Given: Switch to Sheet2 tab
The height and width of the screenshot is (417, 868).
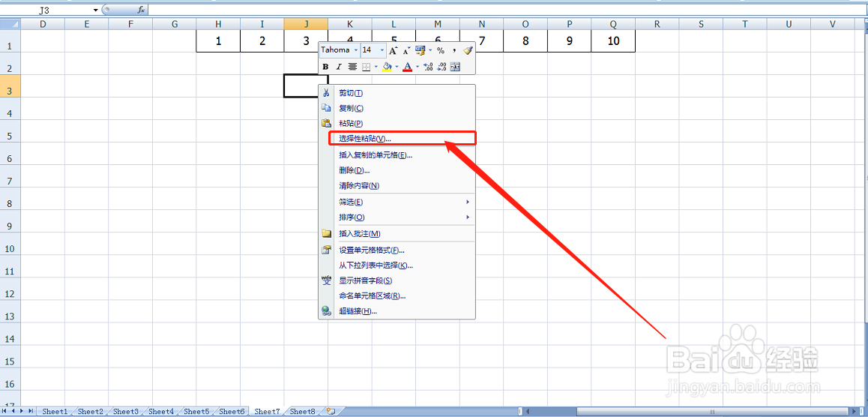Looking at the screenshot, I should [90, 412].
